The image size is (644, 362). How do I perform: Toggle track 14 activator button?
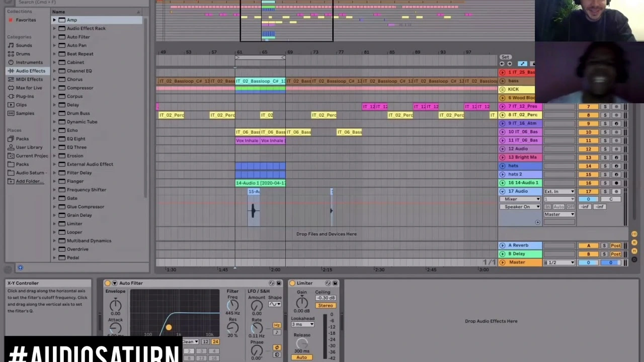point(588,166)
